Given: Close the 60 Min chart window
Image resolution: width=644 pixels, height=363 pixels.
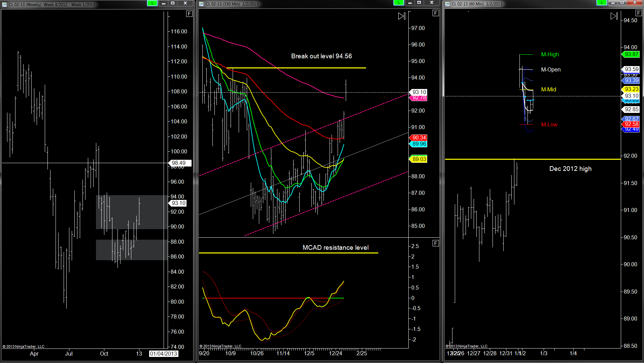Looking at the screenshot, I should pos(635,3).
